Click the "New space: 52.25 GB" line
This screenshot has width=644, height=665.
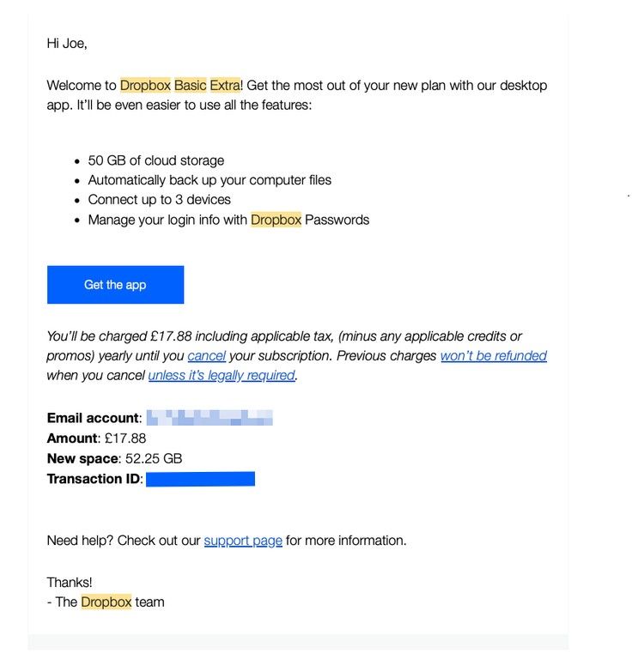(x=114, y=458)
